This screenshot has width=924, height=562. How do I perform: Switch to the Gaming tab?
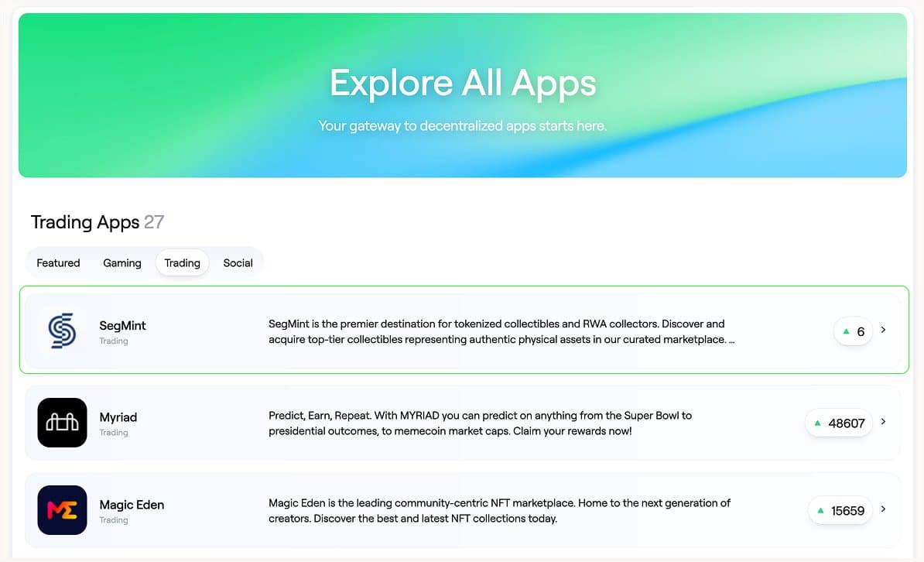[122, 263]
